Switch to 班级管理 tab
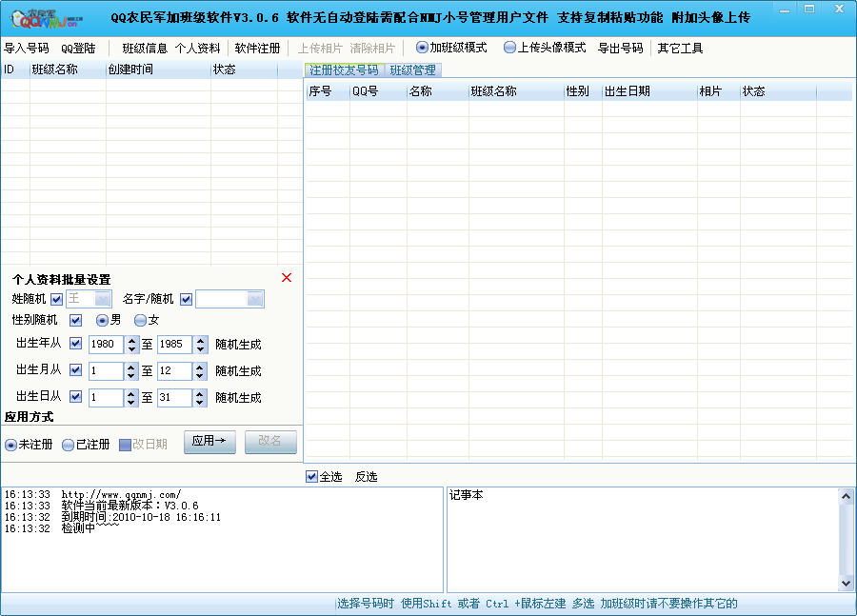857x616 pixels. click(413, 70)
